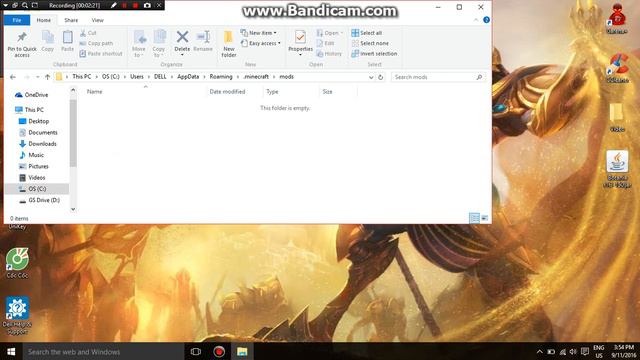Switch to details view icon

pos(474,218)
